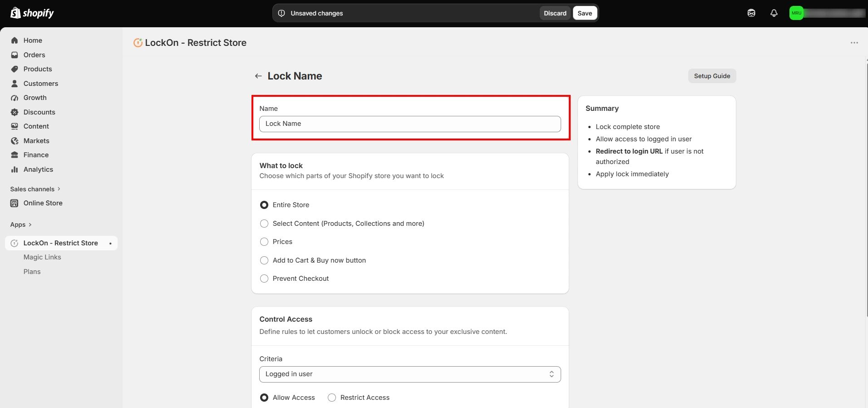
Task: Click the Analytics bar chart icon
Action: pyautogui.click(x=15, y=169)
